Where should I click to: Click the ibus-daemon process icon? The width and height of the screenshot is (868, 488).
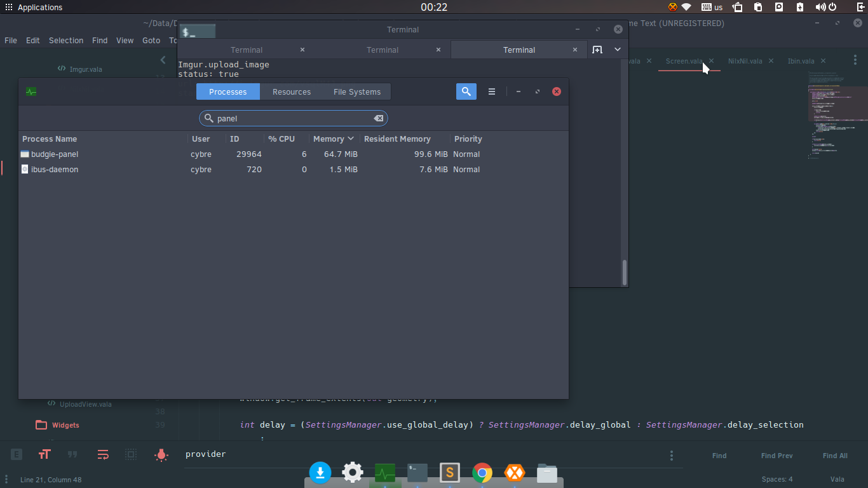25,170
